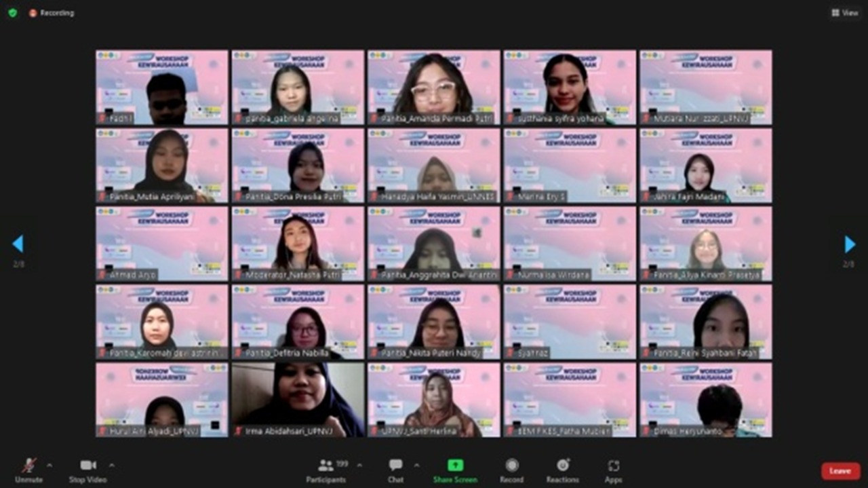This screenshot has height=488, width=868.
Task: Unmute the microphone
Action: click(x=28, y=469)
